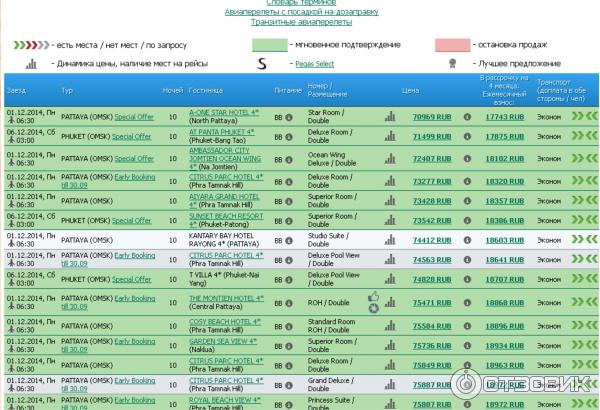
Task: Click the info icon beside BB for Sunset Beach Resort
Action: tap(290, 220)
